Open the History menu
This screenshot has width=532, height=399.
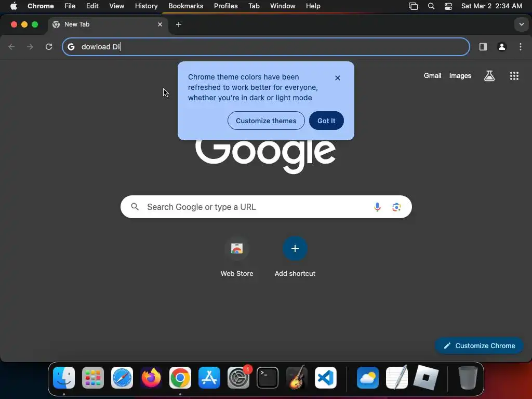pyautogui.click(x=146, y=6)
